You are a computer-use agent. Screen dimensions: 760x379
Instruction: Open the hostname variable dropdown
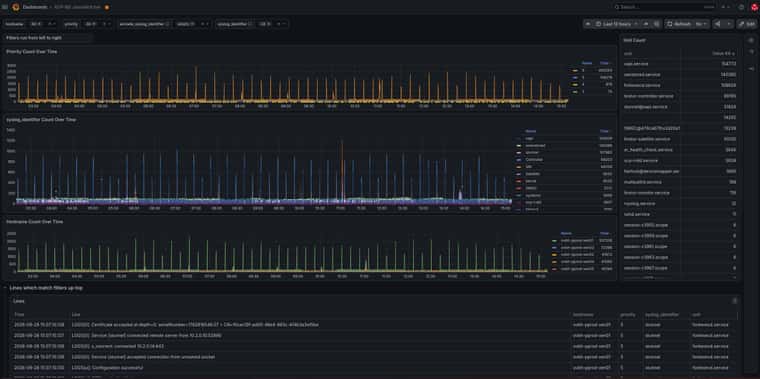[43, 24]
